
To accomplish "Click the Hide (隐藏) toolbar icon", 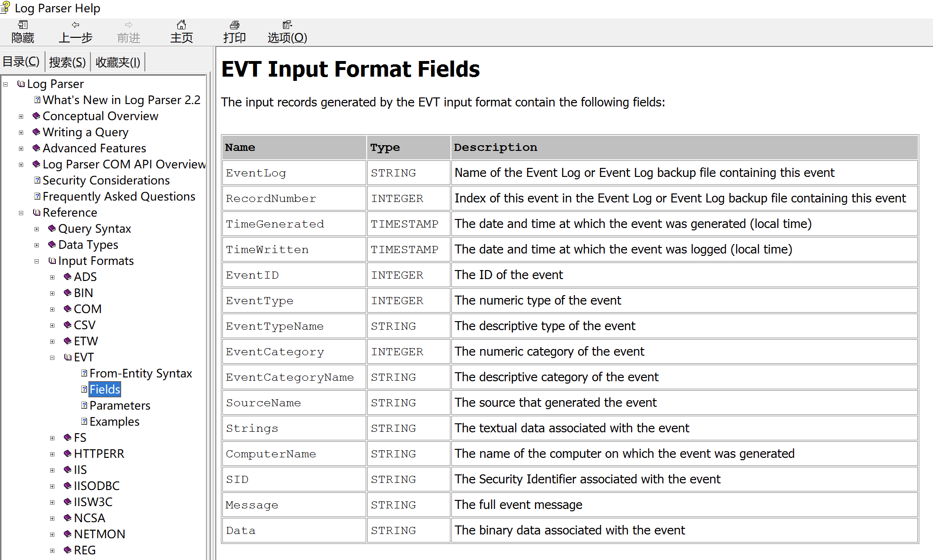I will coord(23,25).
